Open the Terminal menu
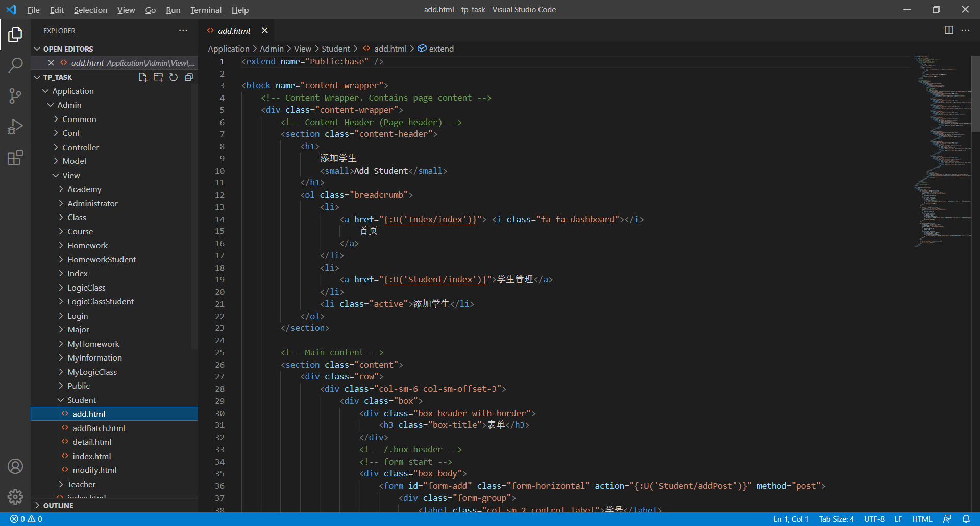The image size is (980, 526). click(x=206, y=10)
